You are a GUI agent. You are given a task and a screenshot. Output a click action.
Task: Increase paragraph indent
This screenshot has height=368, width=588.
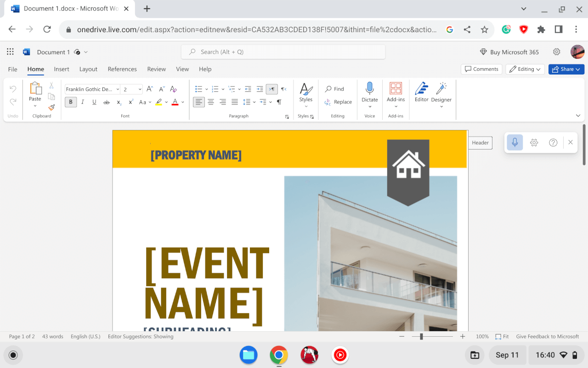click(x=260, y=89)
